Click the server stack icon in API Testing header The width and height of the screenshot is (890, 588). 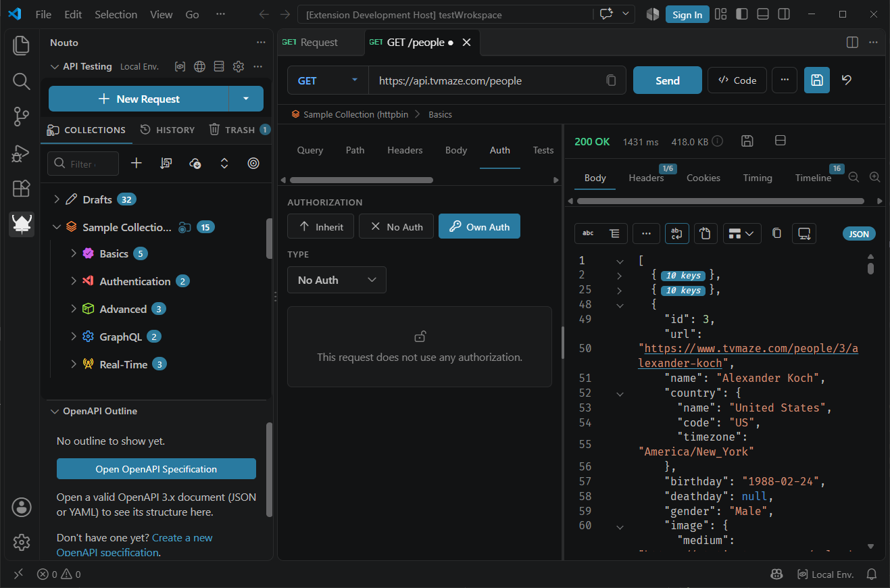pyautogui.click(x=219, y=66)
